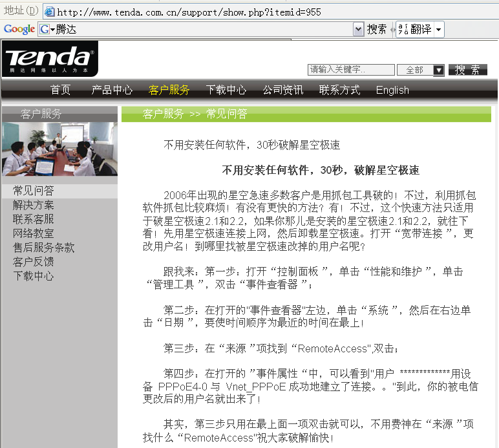The height and width of the screenshot is (448, 499).
Task: Click the site 搜索 button
Action: click(467, 70)
